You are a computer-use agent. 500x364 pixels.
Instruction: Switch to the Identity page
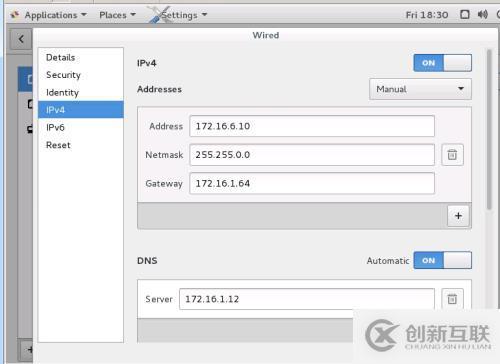coord(81,92)
